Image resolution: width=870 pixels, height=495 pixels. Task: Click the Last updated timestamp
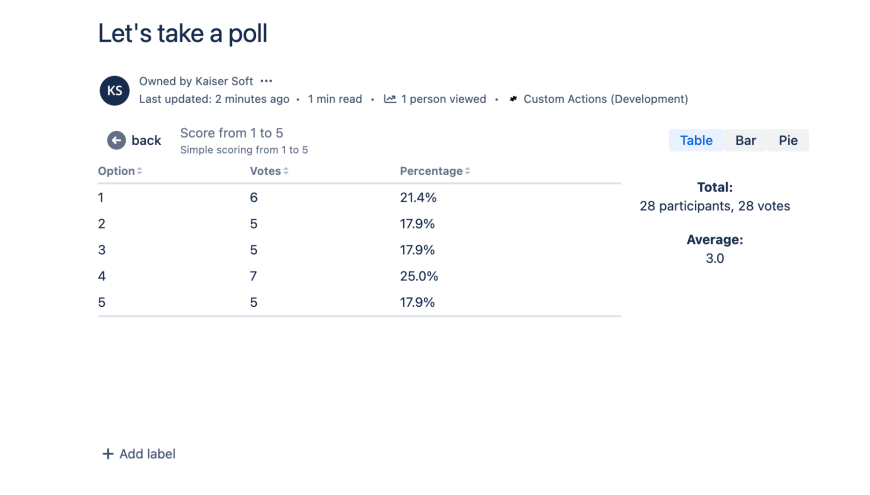214,99
